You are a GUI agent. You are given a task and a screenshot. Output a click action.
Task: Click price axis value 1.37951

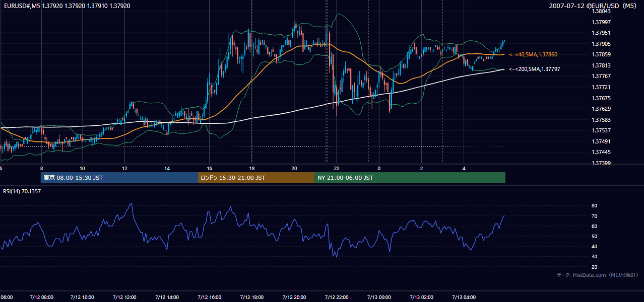tap(601, 33)
